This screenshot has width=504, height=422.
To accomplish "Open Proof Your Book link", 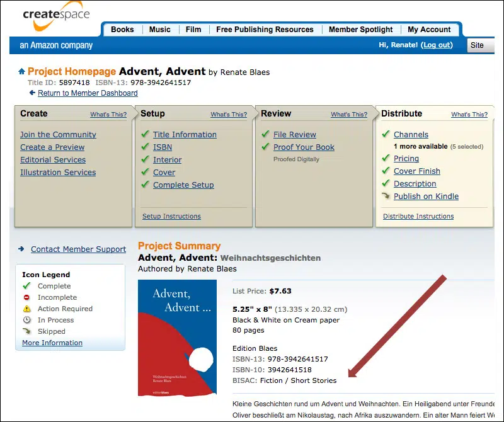I will point(304,147).
